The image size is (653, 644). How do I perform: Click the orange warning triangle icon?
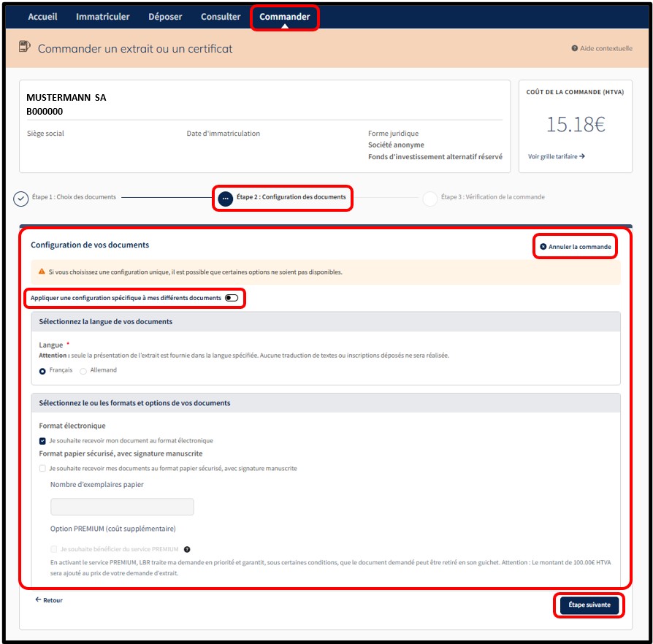pos(42,272)
